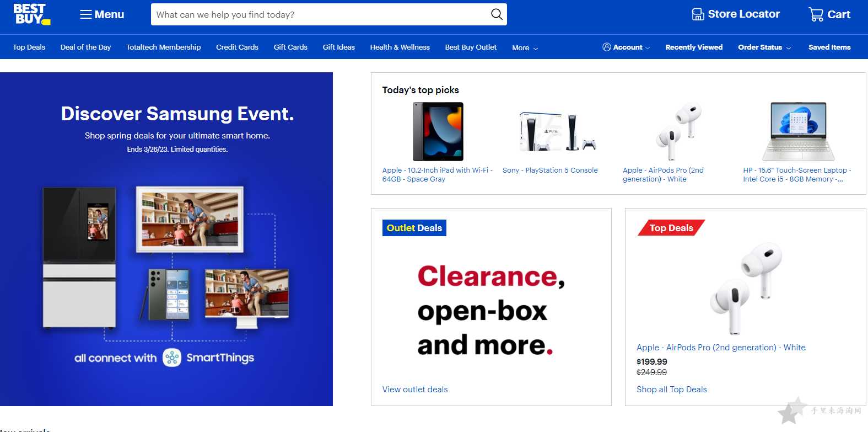Open Deal of the Day
The image size is (868, 432).
(x=85, y=47)
